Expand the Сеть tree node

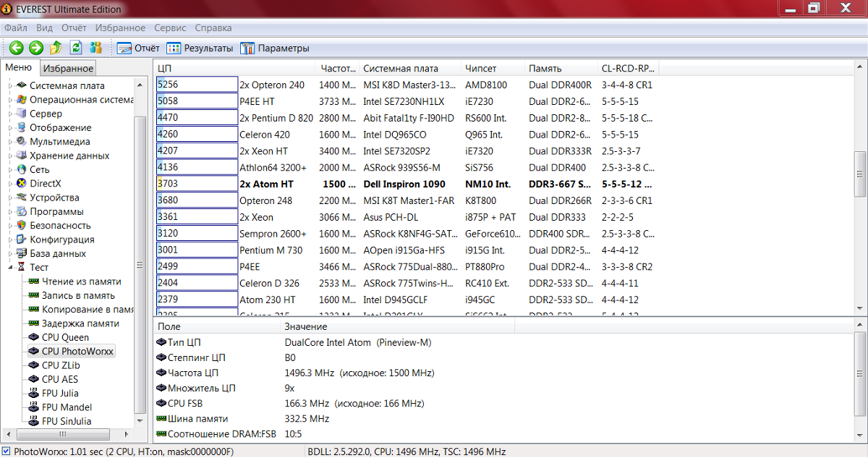click(11, 169)
